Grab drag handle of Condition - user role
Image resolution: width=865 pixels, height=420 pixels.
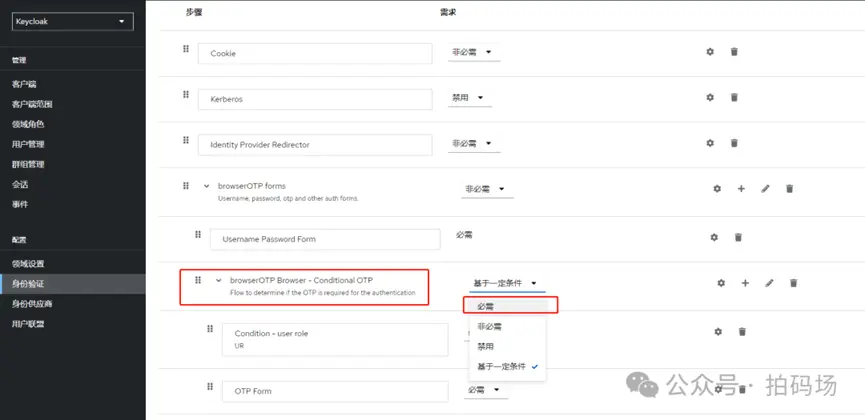tap(210, 329)
